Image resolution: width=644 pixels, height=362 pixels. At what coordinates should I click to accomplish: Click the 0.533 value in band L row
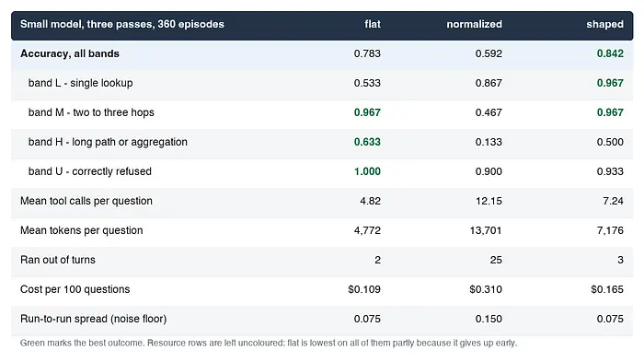point(367,83)
